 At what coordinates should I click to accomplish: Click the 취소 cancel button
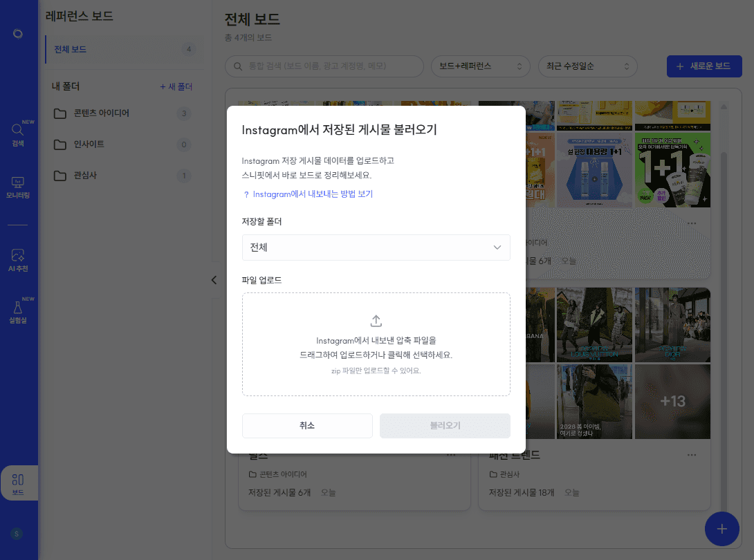click(307, 426)
